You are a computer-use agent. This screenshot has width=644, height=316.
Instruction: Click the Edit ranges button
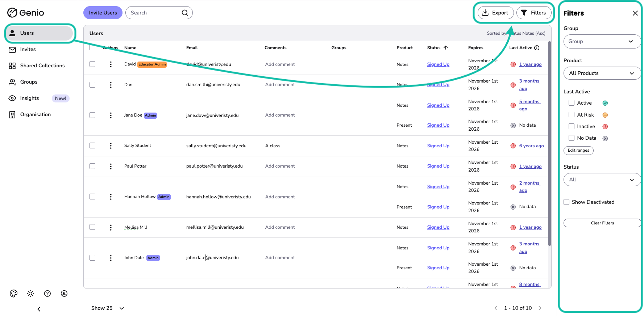[578, 150]
